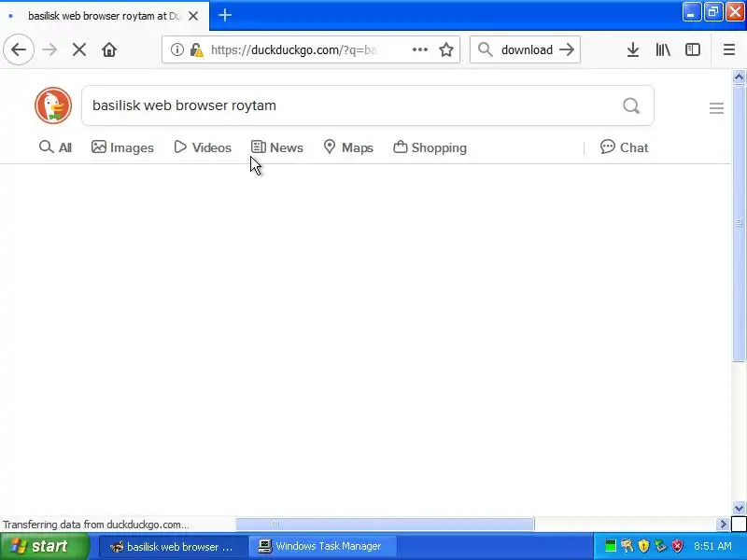Click the toolbar search field containing download
Viewport: 747px width, 560px height.
527,49
